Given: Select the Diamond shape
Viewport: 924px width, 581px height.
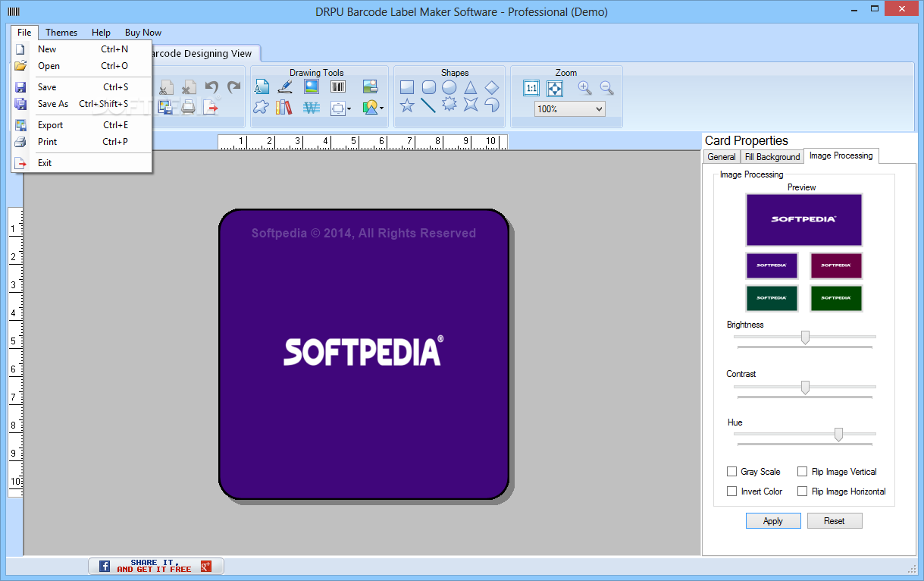Looking at the screenshot, I should pos(492,87).
